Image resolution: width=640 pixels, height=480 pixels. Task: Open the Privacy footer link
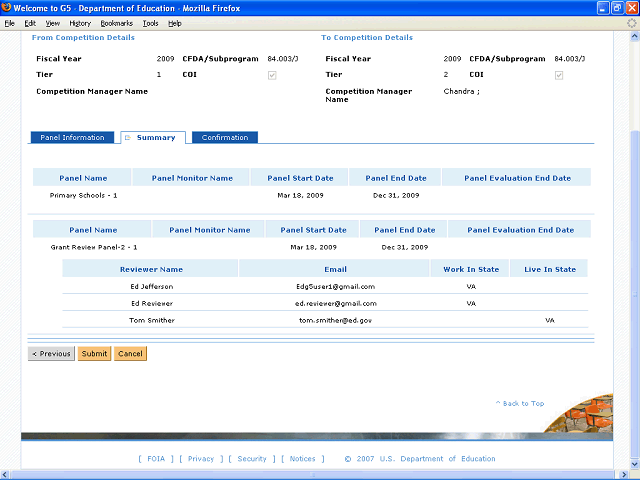201,459
